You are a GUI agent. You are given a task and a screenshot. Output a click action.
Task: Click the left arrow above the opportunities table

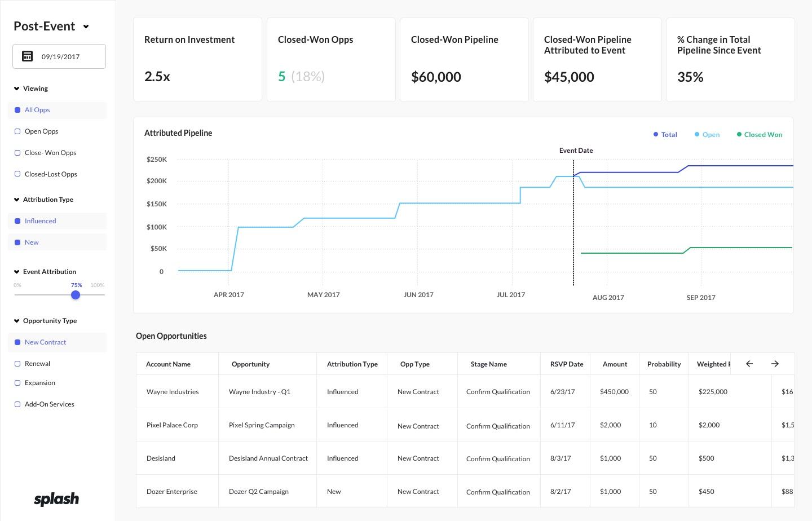pos(749,364)
